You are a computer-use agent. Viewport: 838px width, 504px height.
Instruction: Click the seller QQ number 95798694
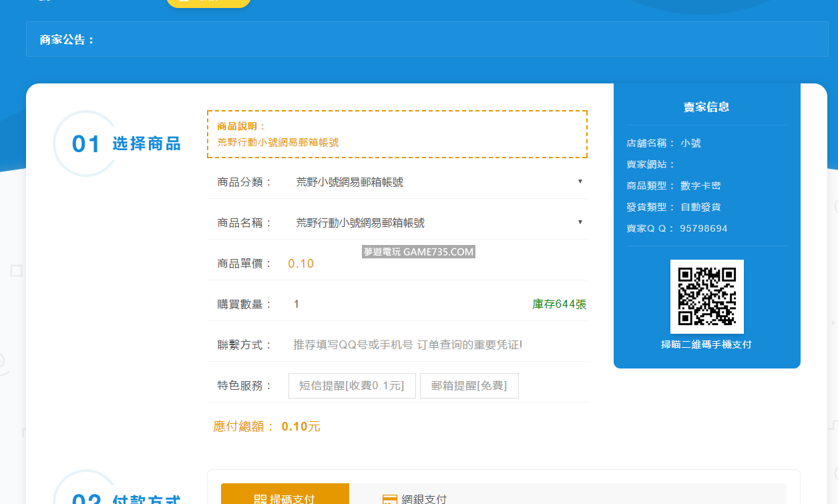tap(704, 228)
